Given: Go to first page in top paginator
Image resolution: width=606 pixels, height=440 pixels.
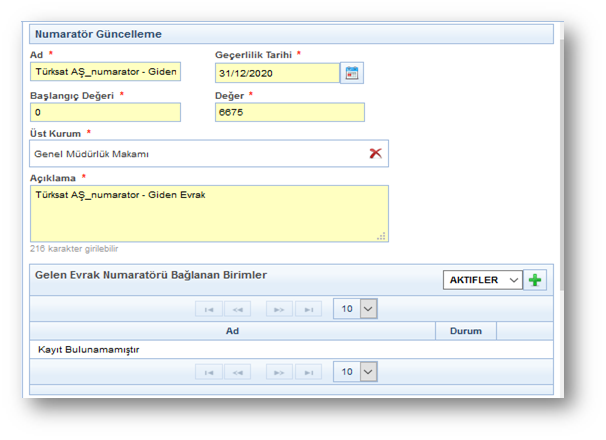Looking at the screenshot, I should (208, 310).
